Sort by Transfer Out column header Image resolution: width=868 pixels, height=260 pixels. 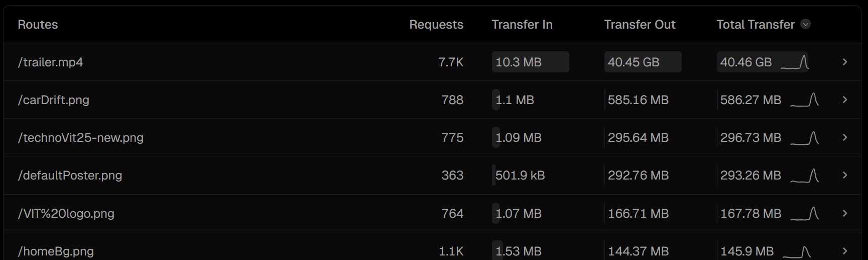coord(640,25)
